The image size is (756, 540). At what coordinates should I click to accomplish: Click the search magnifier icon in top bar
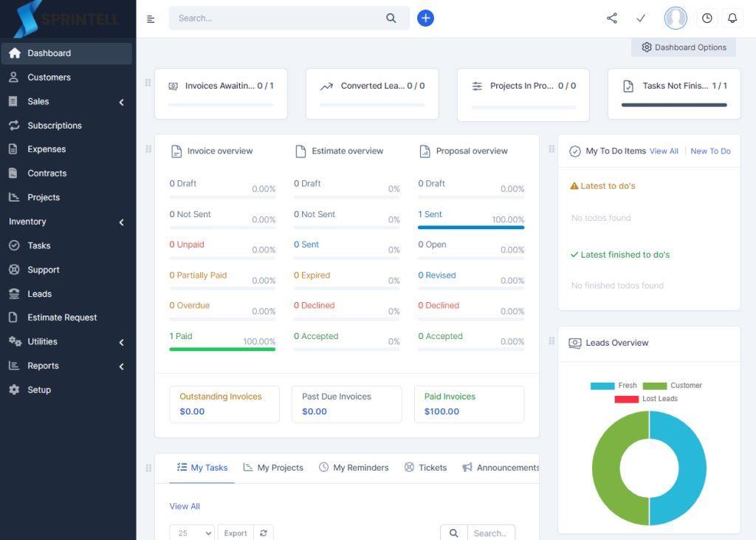[x=391, y=18]
